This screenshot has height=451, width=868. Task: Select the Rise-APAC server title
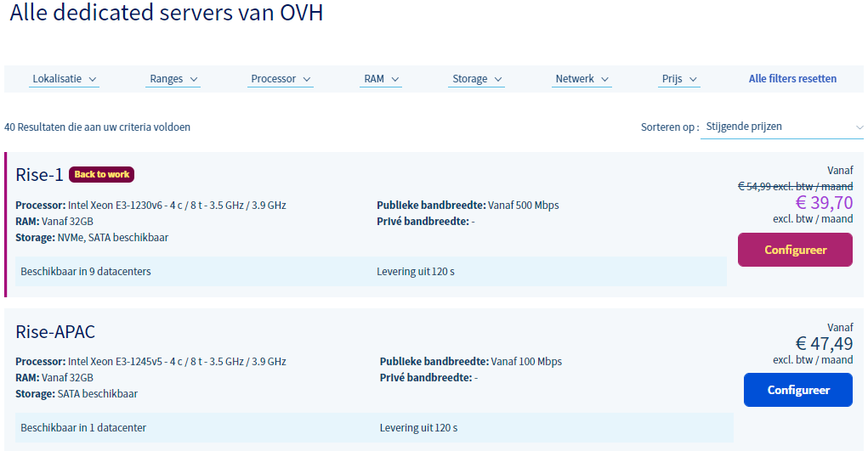55,331
